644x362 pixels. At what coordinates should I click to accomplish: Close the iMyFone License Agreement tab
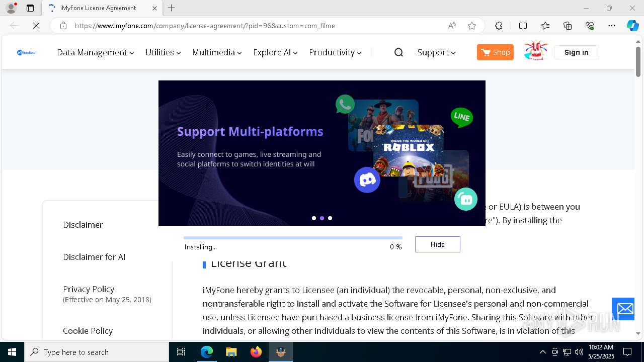point(155,8)
